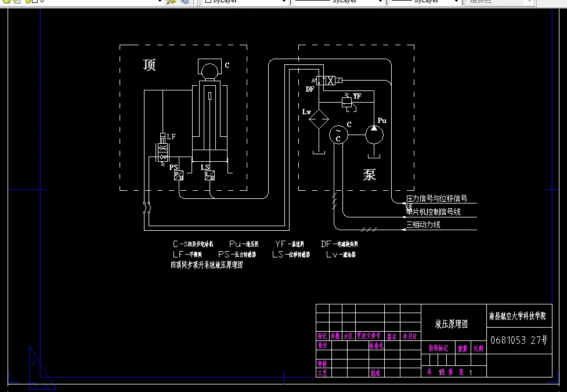Click the 标准化 cell label
This screenshot has height=392, width=567.
pos(376,346)
